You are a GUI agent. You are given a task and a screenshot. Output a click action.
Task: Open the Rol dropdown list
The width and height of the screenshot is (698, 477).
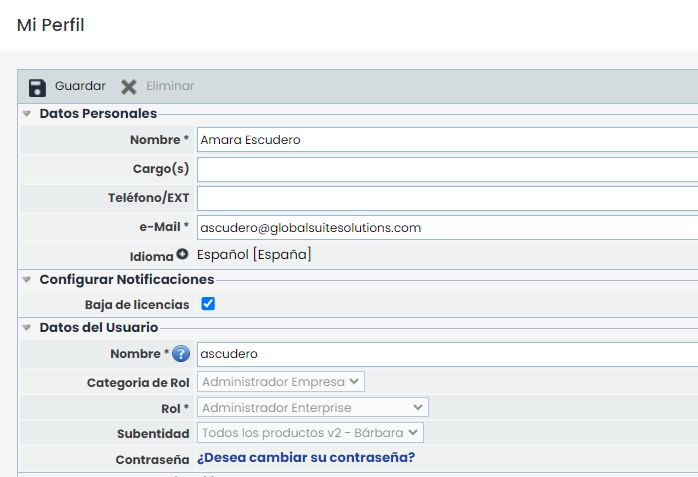tap(313, 407)
